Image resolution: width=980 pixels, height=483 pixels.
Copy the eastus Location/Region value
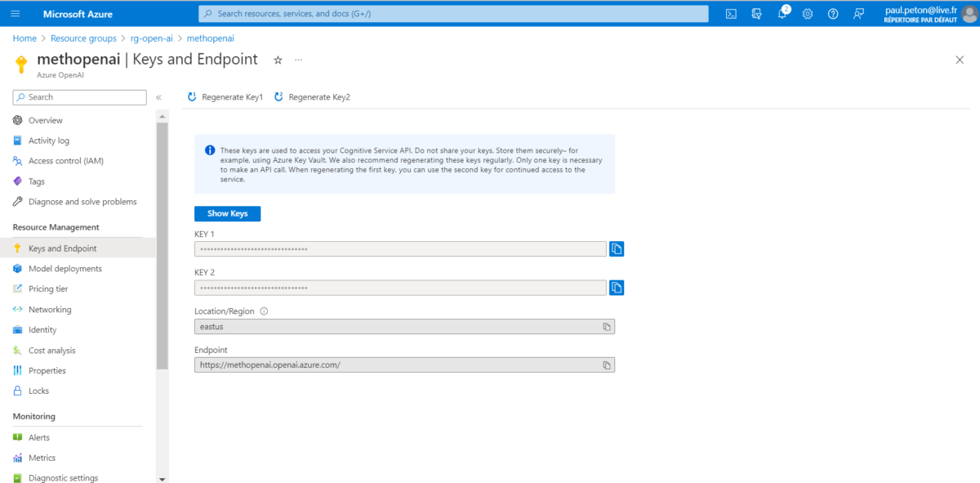coord(605,326)
